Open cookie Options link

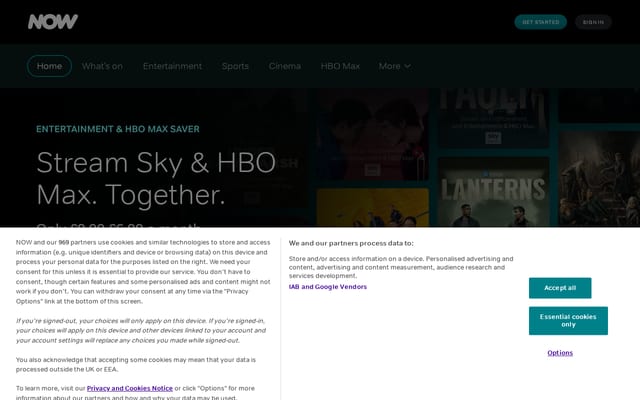[560, 353]
